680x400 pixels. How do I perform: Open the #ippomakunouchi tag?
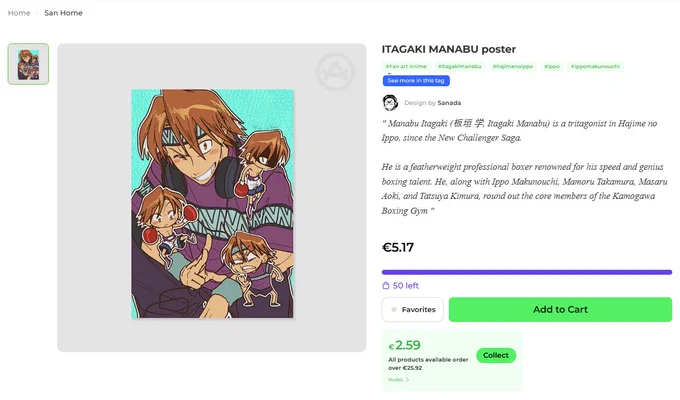click(x=595, y=66)
